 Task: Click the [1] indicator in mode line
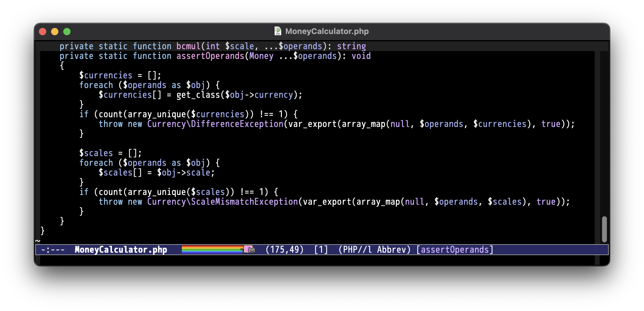tap(321, 250)
